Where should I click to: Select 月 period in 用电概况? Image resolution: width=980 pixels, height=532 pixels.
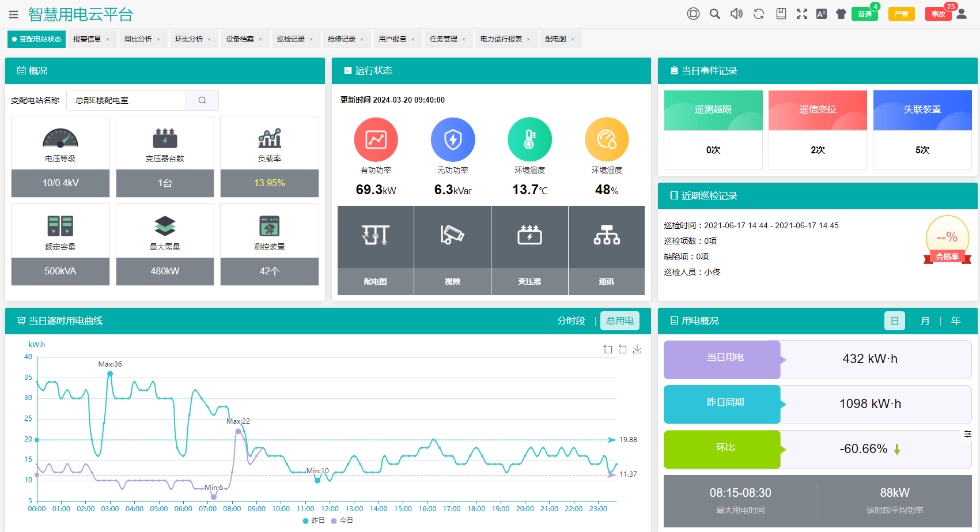click(x=925, y=321)
